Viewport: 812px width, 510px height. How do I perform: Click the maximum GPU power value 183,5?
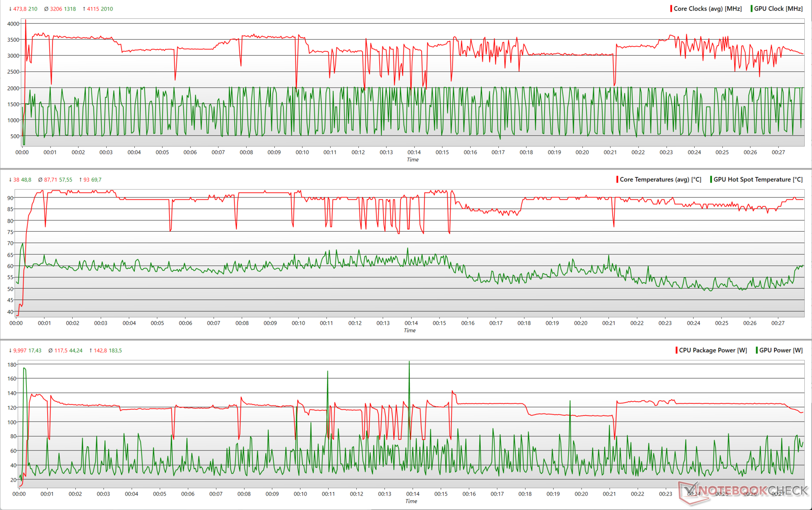click(x=116, y=351)
